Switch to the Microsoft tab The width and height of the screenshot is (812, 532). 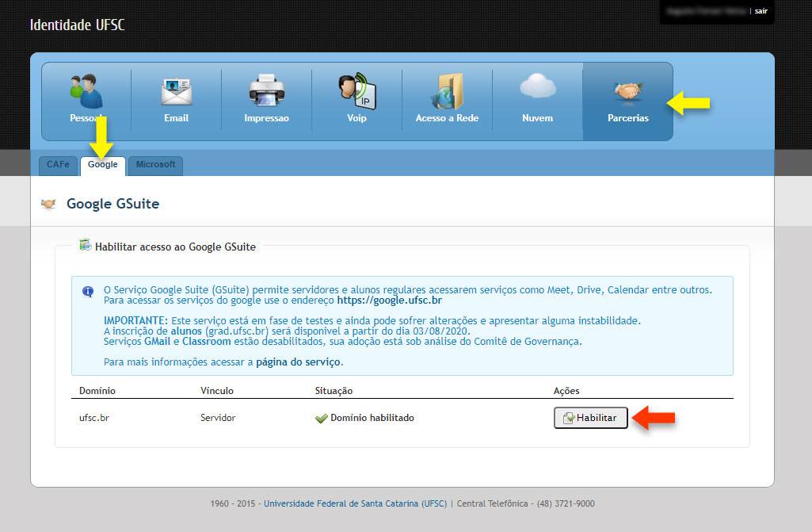click(x=155, y=165)
